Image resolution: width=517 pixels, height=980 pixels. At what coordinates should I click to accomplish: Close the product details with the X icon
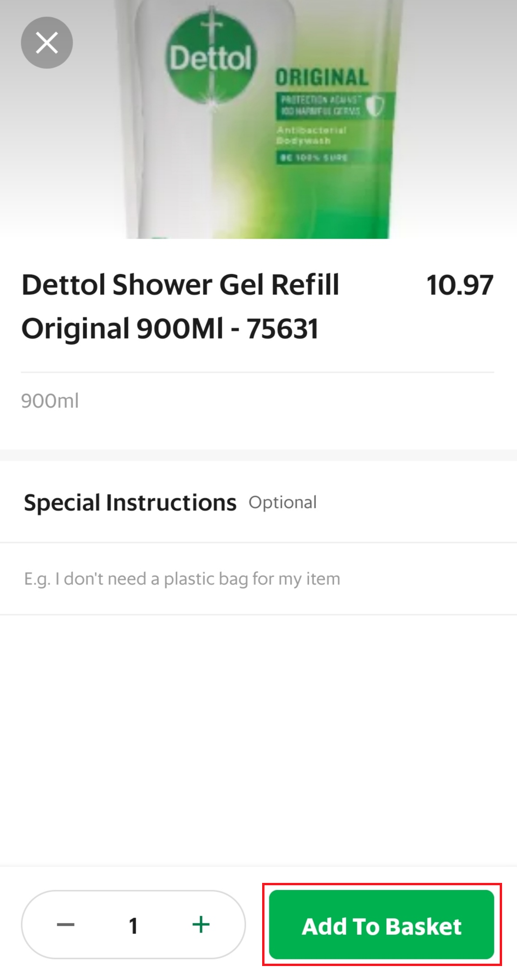coord(47,43)
